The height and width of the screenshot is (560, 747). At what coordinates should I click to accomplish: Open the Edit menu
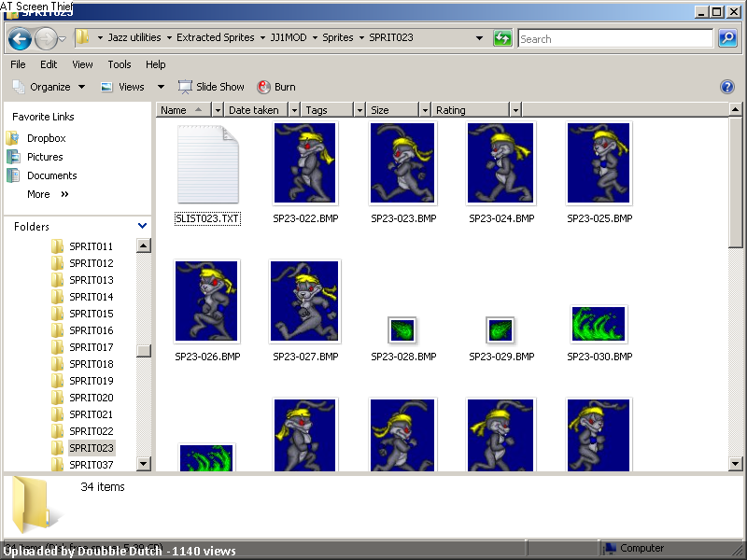pyautogui.click(x=49, y=64)
